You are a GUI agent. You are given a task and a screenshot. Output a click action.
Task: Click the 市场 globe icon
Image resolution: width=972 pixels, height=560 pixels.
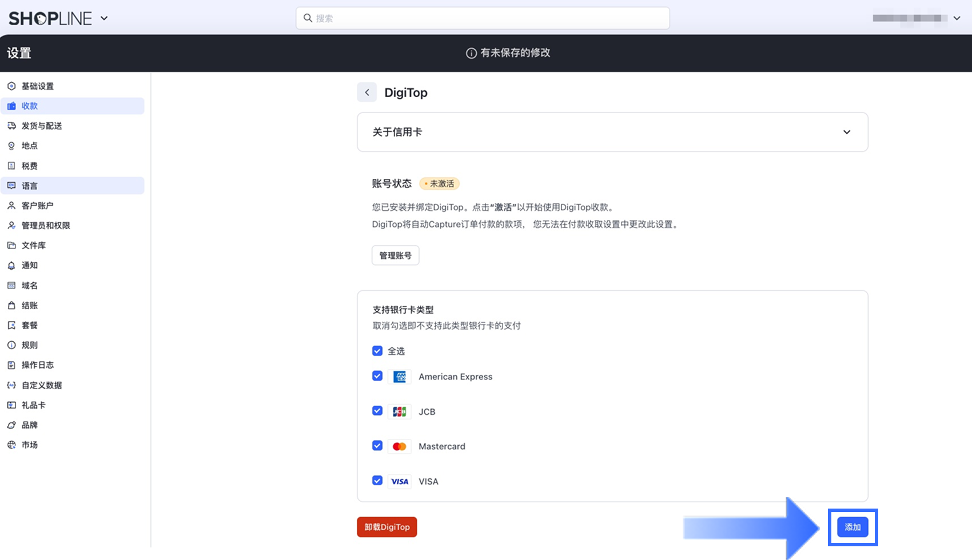pyautogui.click(x=11, y=445)
